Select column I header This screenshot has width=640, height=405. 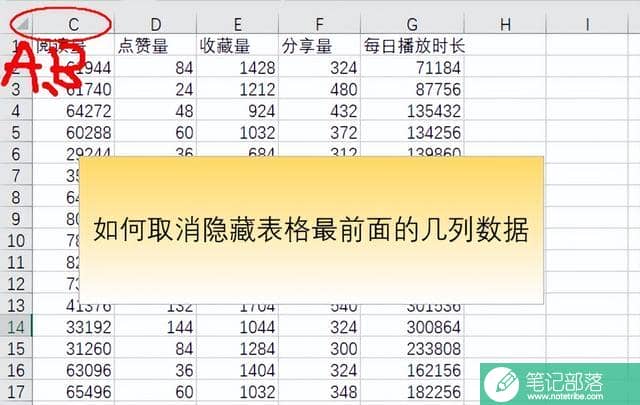click(587, 24)
